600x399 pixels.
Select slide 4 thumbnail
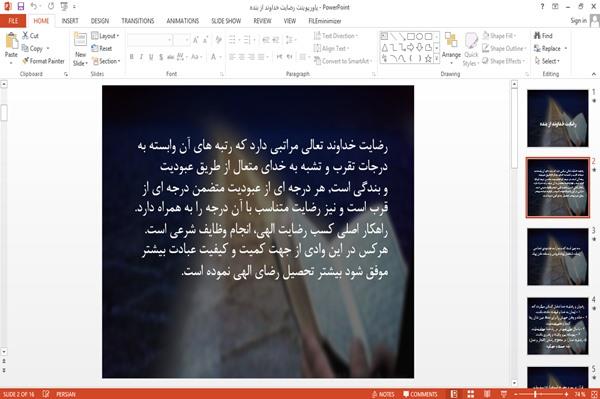[558, 326]
